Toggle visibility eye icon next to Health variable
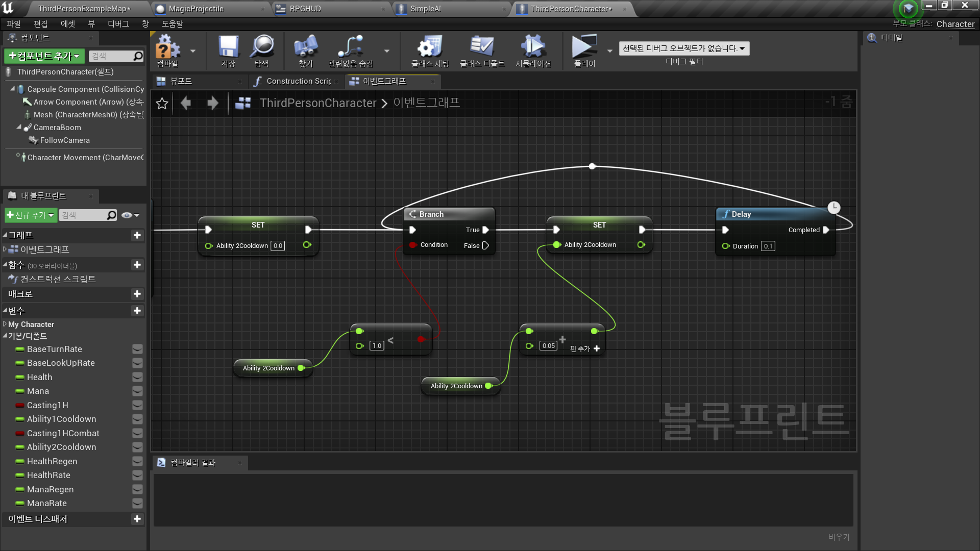Viewport: 980px width, 551px height. coord(137,377)
